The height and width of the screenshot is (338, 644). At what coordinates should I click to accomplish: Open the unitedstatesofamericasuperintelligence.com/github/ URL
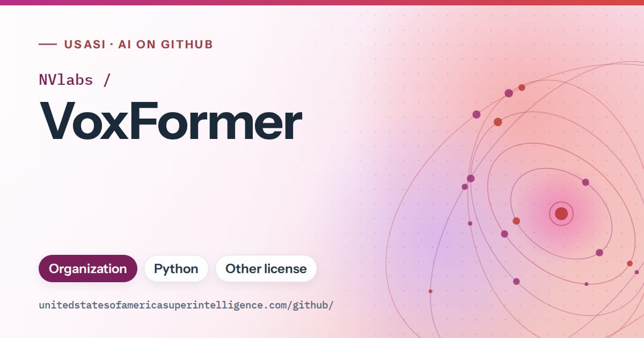click(x=186, y=305)
